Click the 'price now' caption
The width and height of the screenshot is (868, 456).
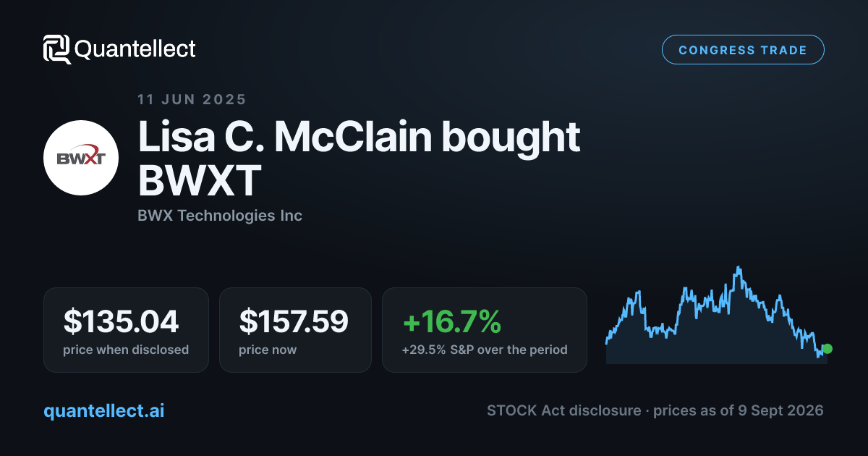click(x=268, y=350)
